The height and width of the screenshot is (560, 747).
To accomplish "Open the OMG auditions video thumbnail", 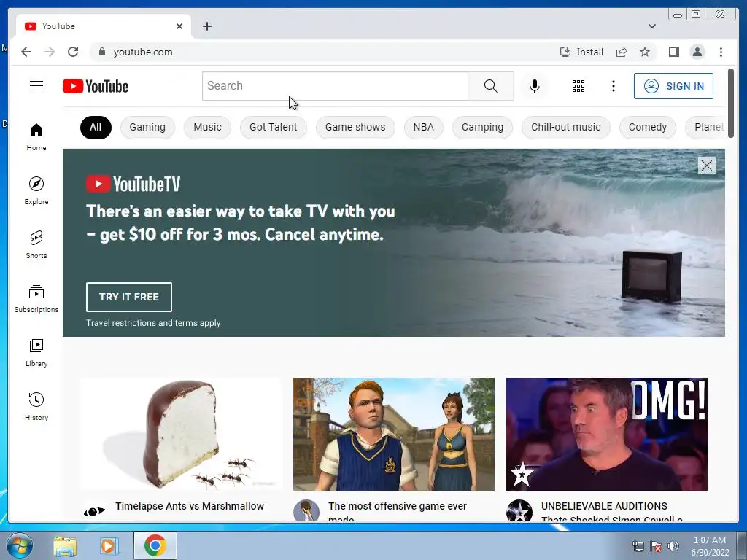I will tap(606, 435).
